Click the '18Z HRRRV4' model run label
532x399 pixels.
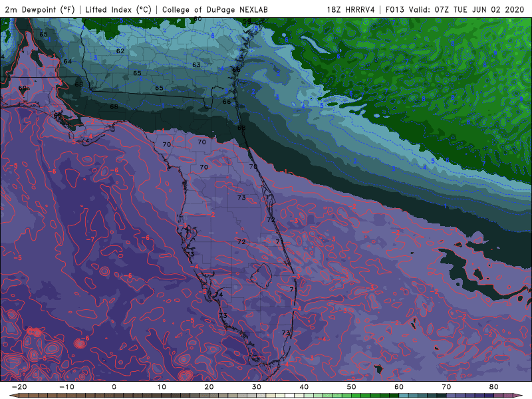click(351, 9)
